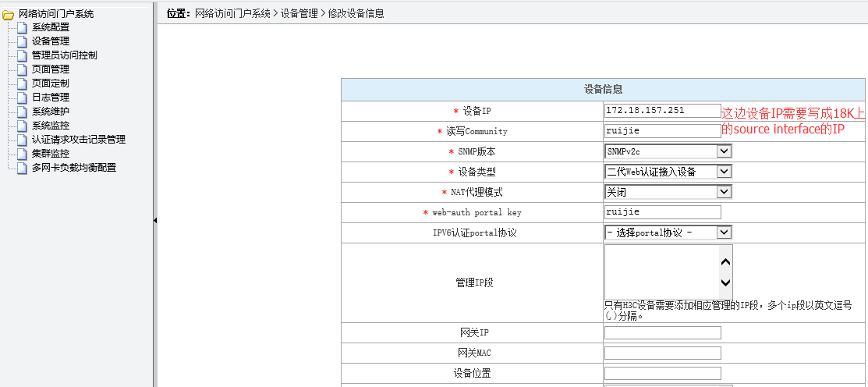Click the 设备信息 table header
The width and height of the screenshot is (868, 387).
pos(604,89)
